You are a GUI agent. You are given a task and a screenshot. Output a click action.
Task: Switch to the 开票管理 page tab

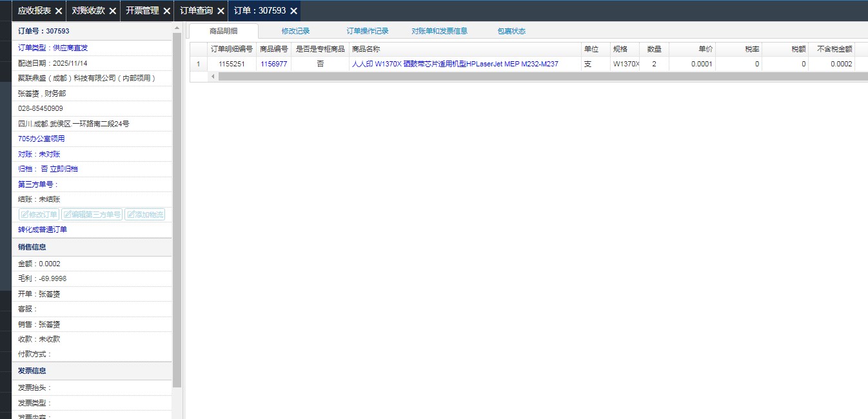tap(142, 11)
